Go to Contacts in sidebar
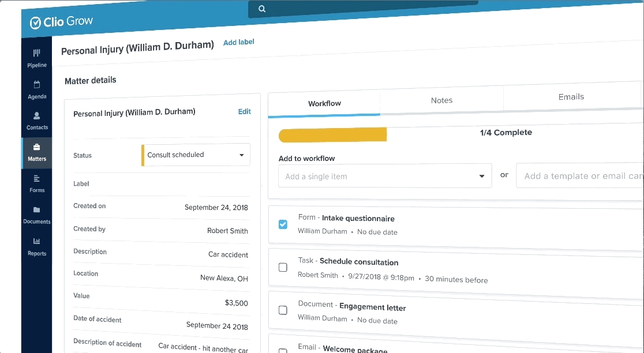Viewport: 644px width, 353px height. tap(37, 116)
